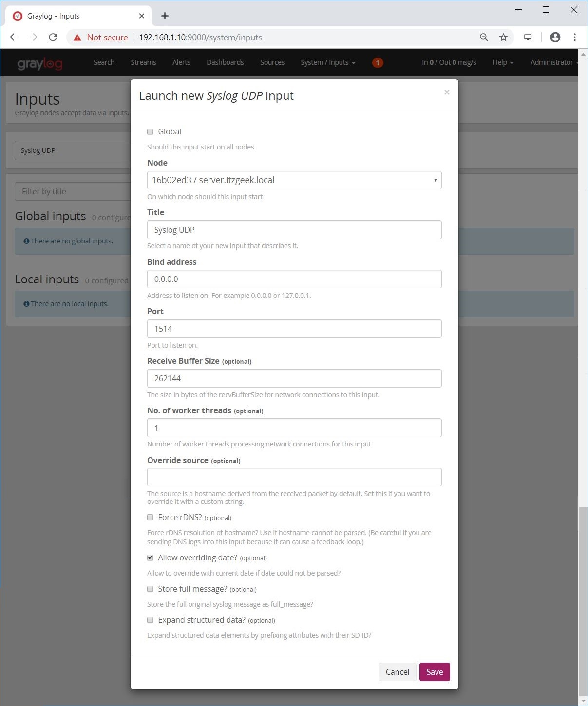Open the Node selection dropdown
This screenshot has width=588, height=706.
(294, 180)
